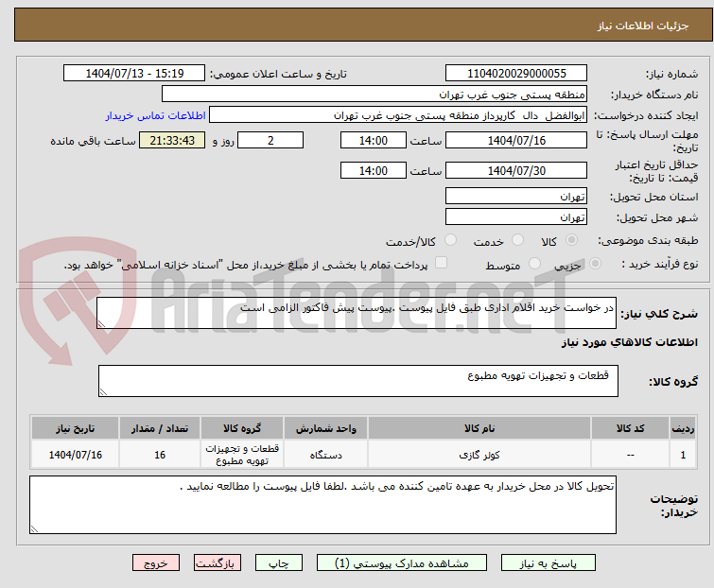
Task: Click the چاپ print button
Action: point(279,563)
